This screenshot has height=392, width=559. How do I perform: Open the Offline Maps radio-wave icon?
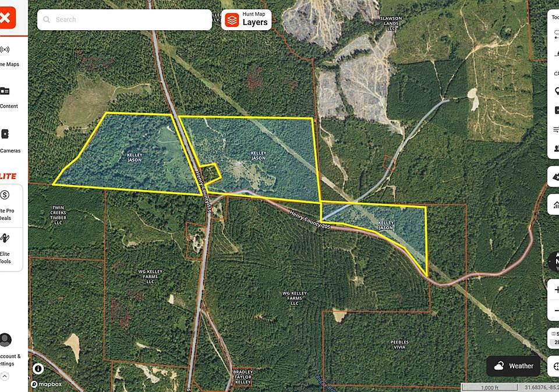coord(5,49)
